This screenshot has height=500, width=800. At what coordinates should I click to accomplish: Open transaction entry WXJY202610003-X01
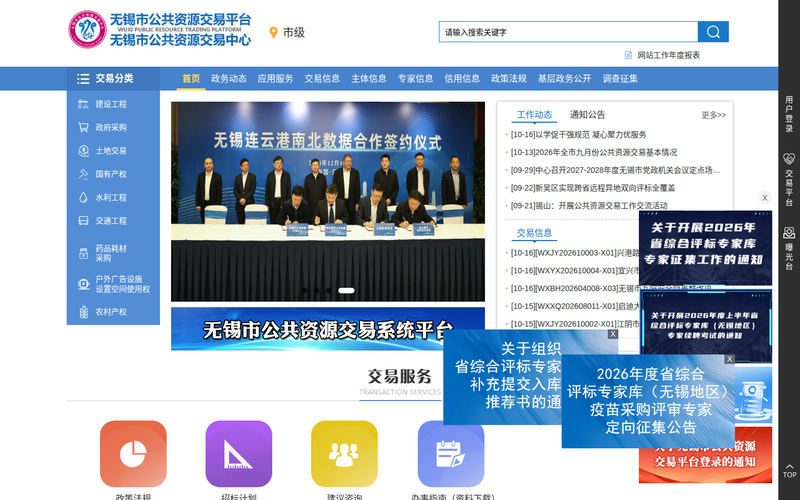pos(574,253)
